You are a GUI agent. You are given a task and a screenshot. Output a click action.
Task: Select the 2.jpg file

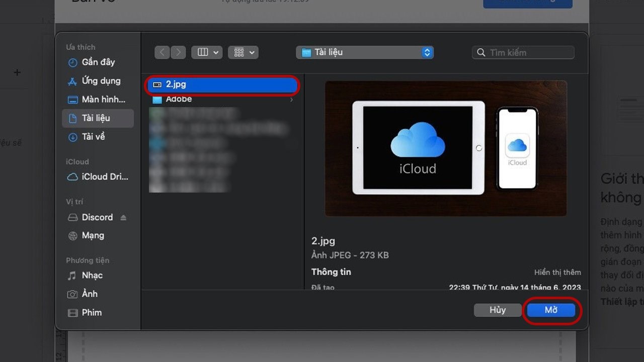[x=222, y=85]
